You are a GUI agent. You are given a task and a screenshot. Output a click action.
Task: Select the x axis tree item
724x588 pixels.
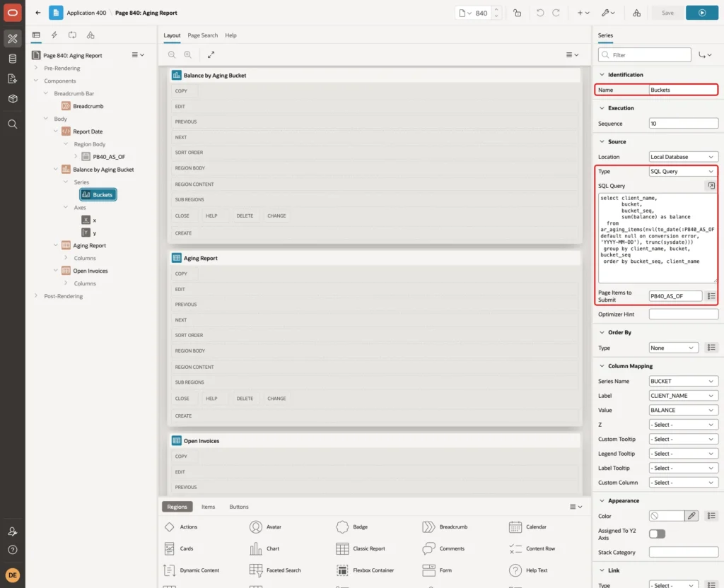[89, 220]
